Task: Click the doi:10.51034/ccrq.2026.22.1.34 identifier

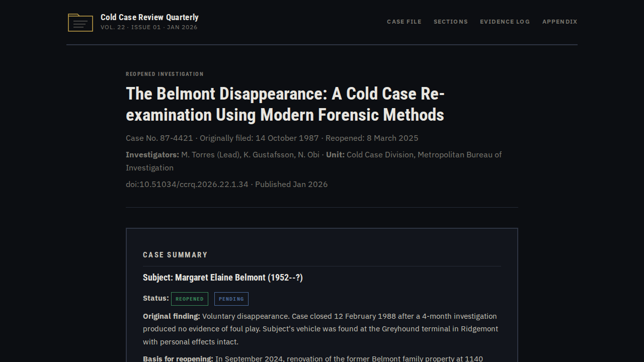Action: 187,184
